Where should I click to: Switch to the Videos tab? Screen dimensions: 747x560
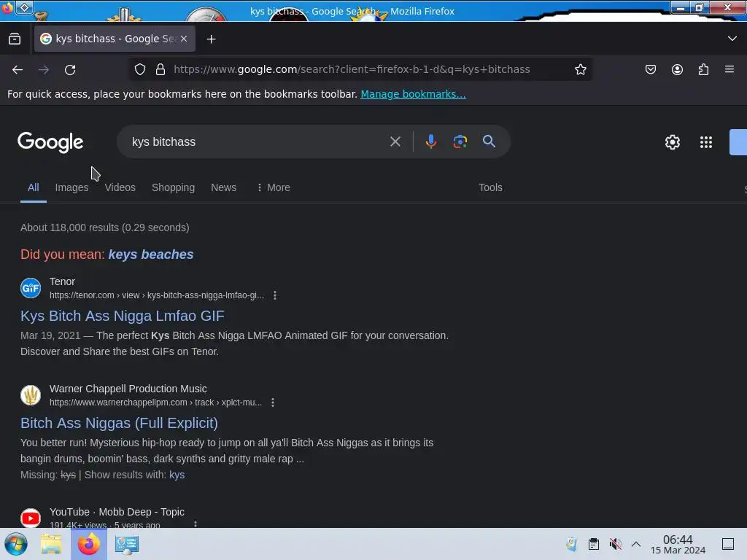[x=120, y=187]
